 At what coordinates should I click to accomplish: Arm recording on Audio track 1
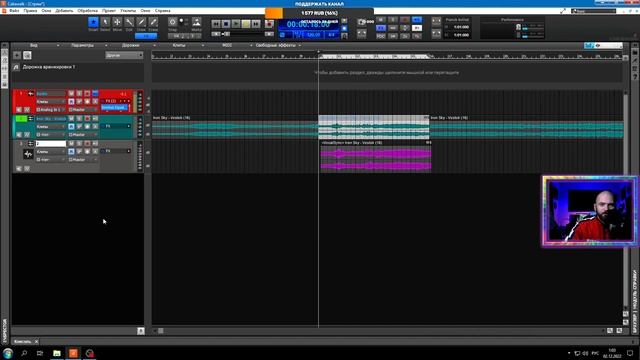pyautogui.click(x=87, y=93)
